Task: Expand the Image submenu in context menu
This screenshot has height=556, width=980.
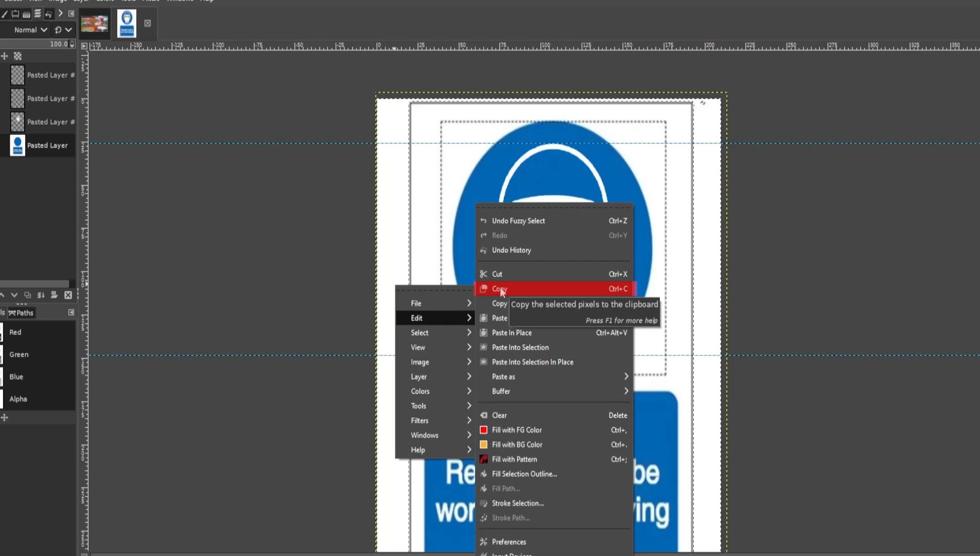Action: pos(435,362)
